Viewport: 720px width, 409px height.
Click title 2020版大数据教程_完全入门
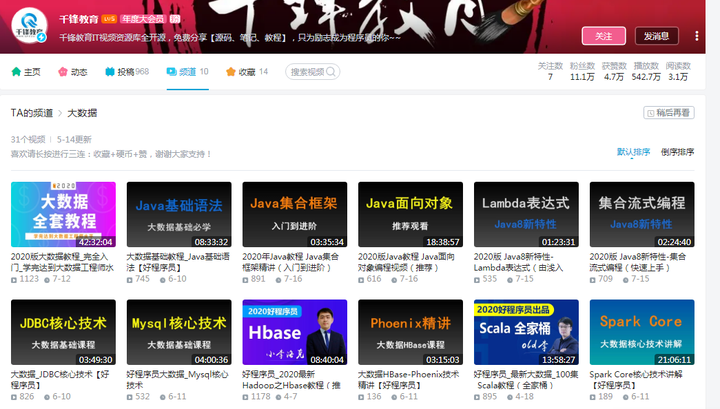point(62,262)
